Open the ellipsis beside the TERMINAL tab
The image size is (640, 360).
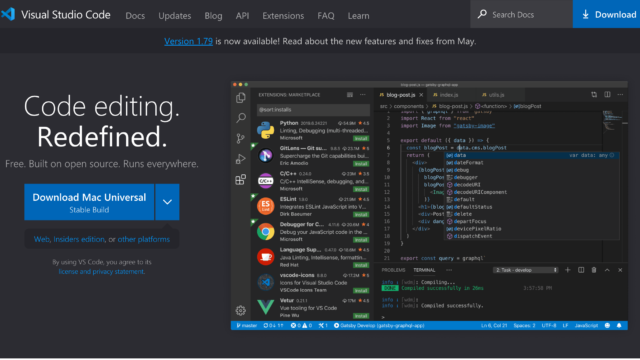pyautogui.click(x=449, y=270)
